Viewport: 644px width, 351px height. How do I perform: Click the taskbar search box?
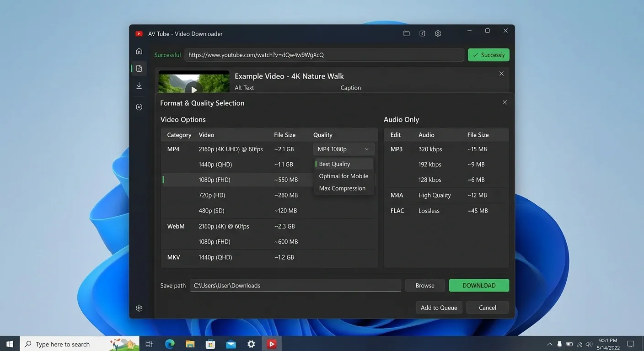click(x=80, y=344)
